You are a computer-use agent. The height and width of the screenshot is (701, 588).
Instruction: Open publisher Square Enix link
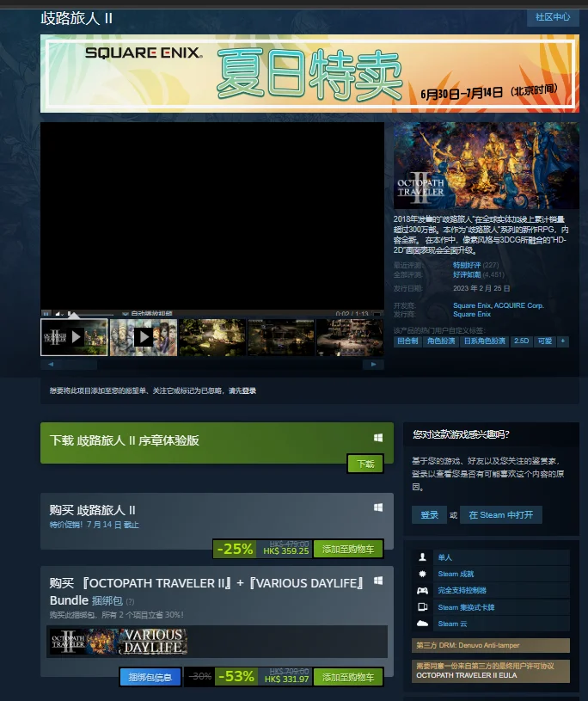(x=472, y=314)
